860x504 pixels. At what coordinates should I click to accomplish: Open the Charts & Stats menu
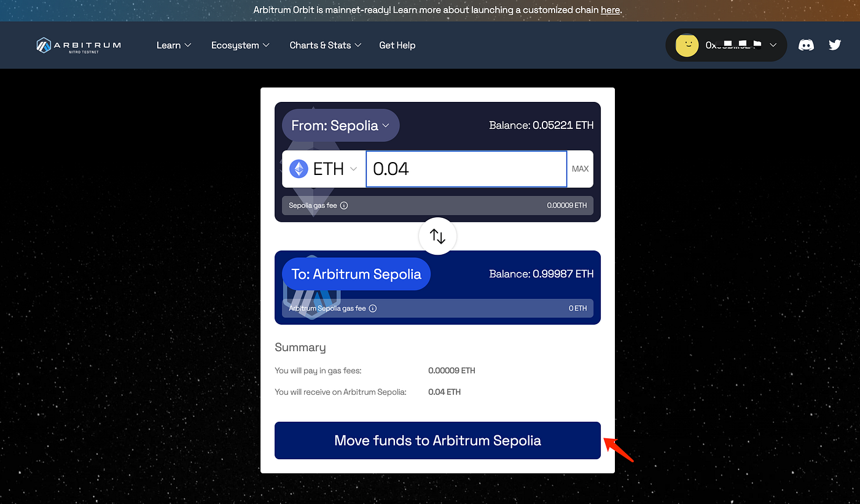[x=326, y=45]
